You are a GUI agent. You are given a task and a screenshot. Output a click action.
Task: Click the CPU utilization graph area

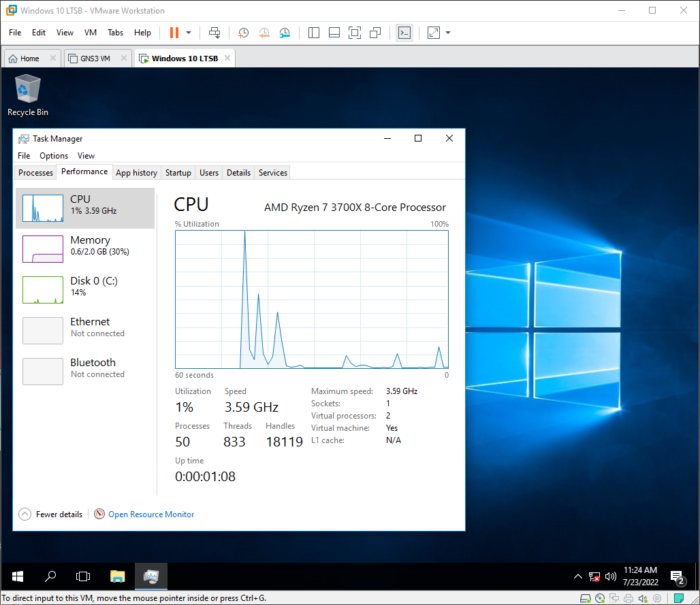point(312,299)
